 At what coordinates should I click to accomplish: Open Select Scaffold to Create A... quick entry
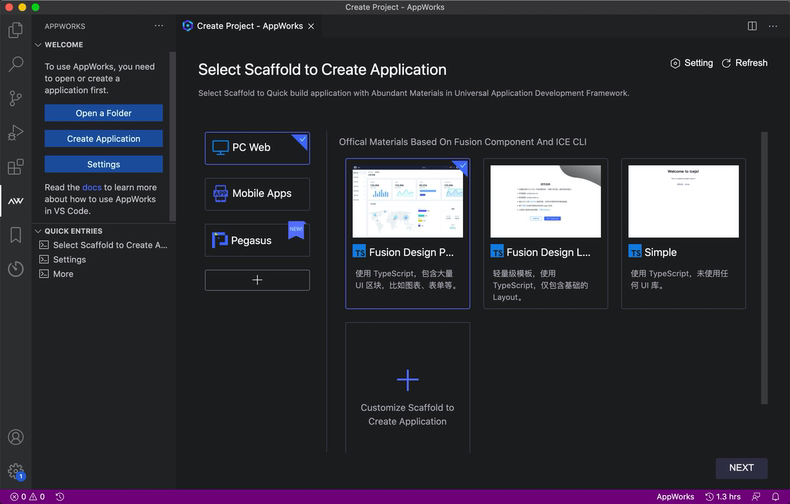(x=103, y=245)
